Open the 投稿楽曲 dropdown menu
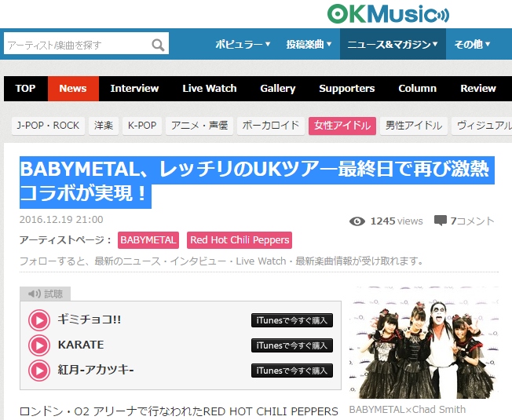This screenshot has height=420, width=512. 309,44
